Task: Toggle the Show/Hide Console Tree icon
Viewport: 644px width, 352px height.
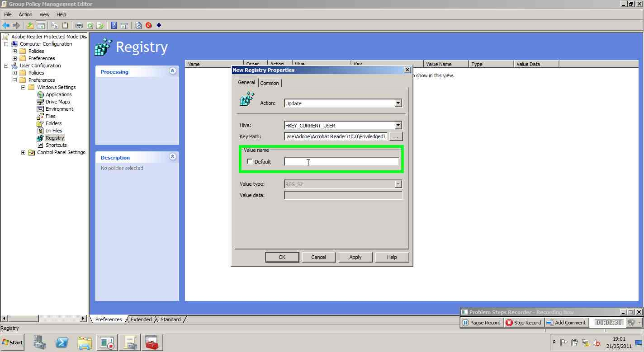Action: [41, 25]
